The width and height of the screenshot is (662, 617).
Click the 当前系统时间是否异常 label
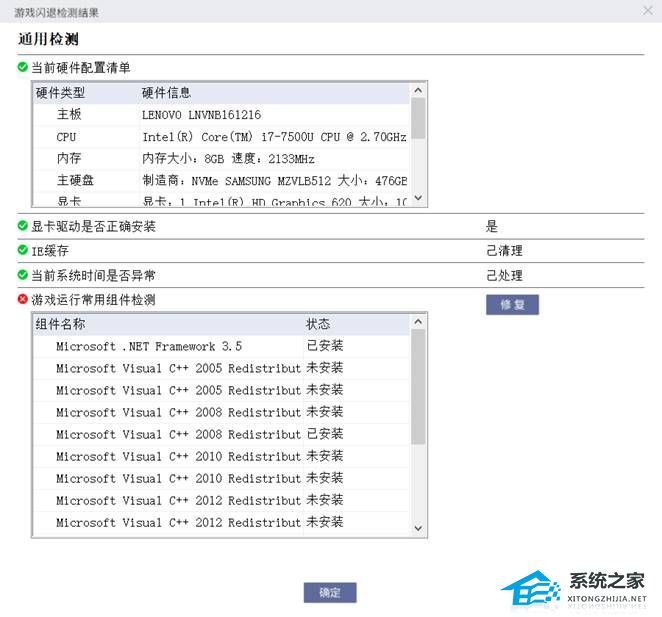[93, 276]
